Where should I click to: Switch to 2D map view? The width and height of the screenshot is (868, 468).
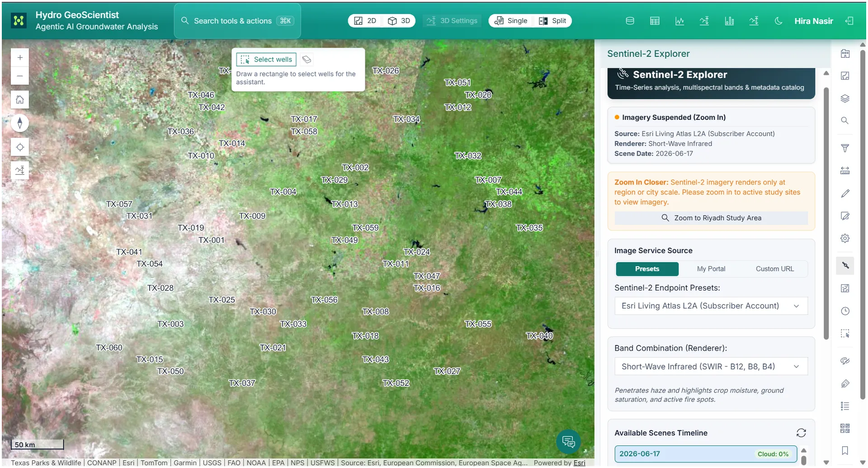point(365,21)
